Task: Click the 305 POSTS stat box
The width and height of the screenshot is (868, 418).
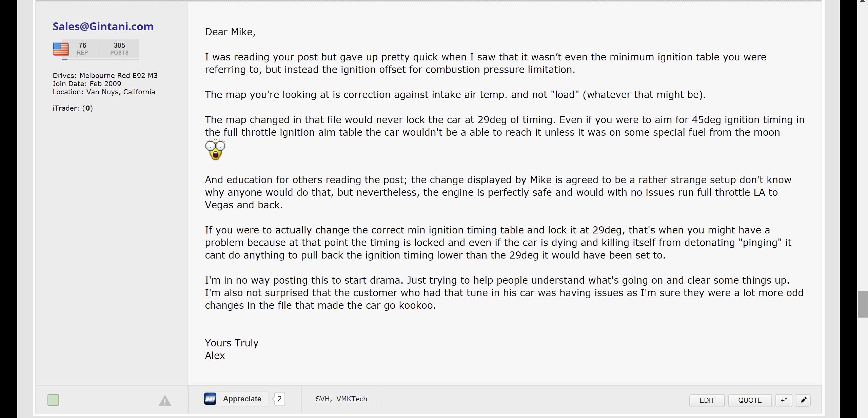Action: 119,49
